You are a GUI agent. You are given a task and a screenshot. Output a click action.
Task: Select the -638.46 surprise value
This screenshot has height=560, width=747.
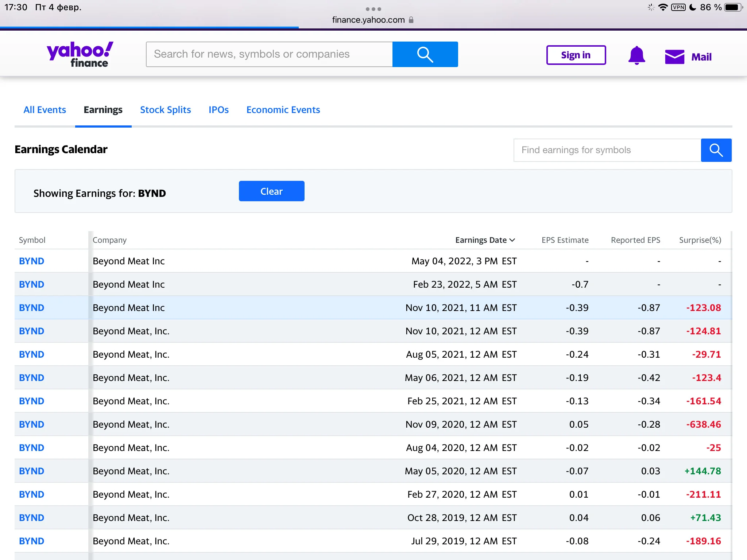click(x=704, y=424)
